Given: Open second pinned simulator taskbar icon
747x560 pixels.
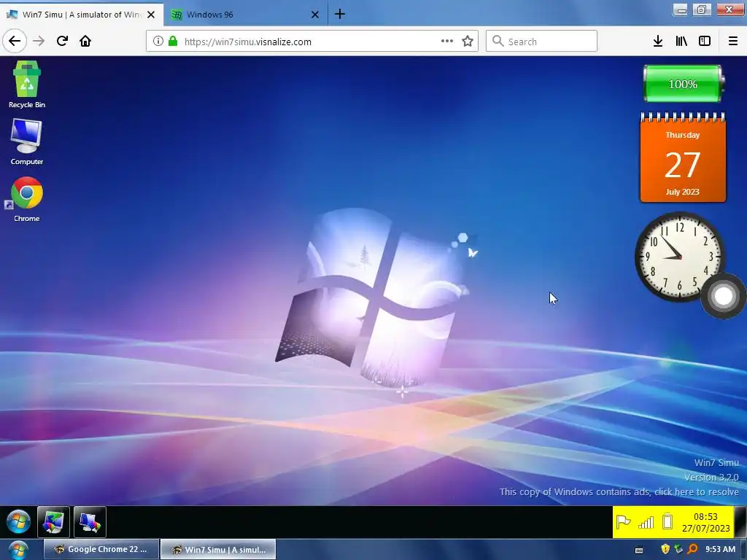Looking at the screenshot, I should click(90, 522).
